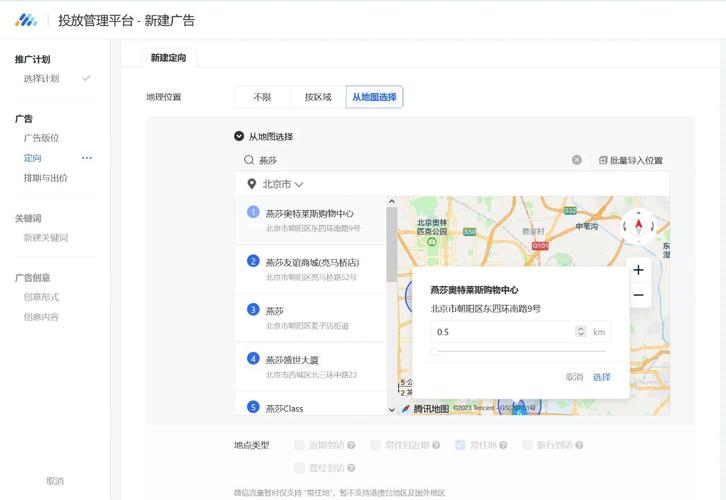This screenshot has height=500, width=726.
Task: Zoom out on the map
Action: point(638,295)
